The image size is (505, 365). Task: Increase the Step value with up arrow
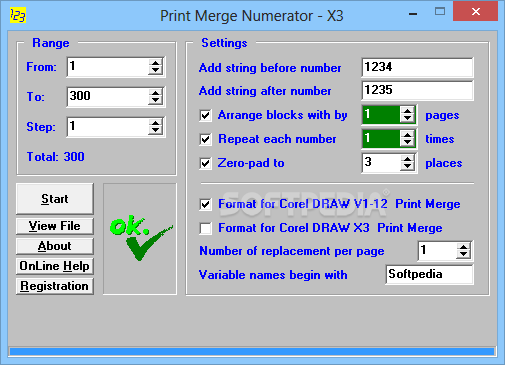pos(155,123)
